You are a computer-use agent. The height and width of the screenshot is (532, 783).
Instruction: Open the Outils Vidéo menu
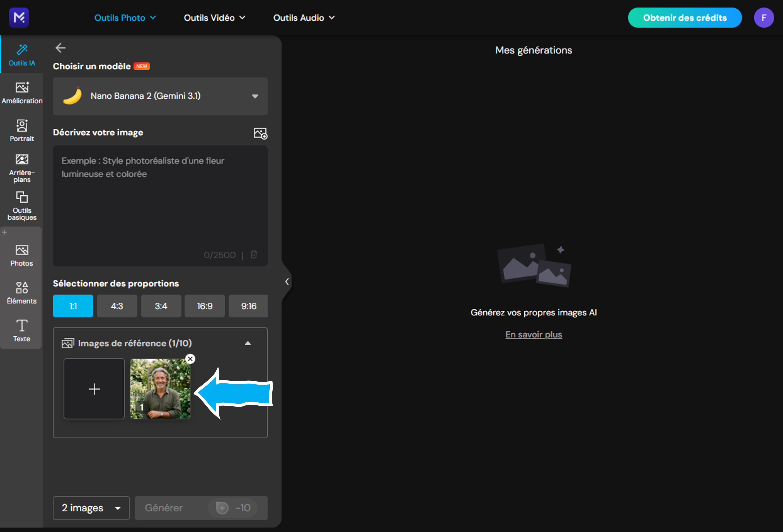[x=214, y=17]
